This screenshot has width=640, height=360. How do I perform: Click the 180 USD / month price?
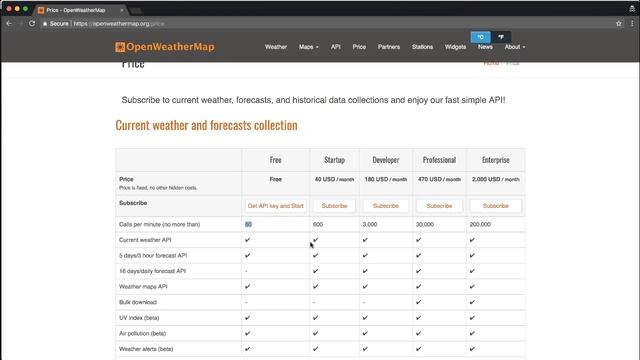pos(386,179)
